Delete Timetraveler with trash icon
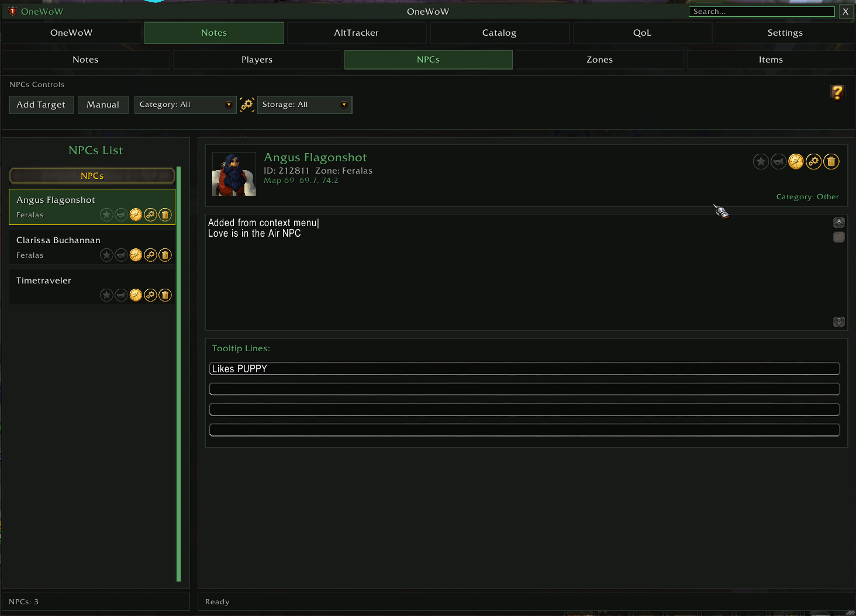 click(165, 296)
